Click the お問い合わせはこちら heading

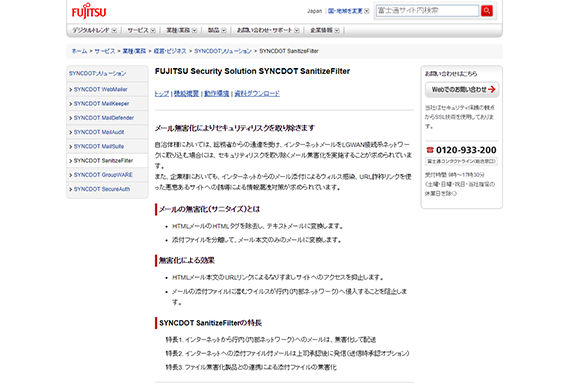[x=451, y=74]
